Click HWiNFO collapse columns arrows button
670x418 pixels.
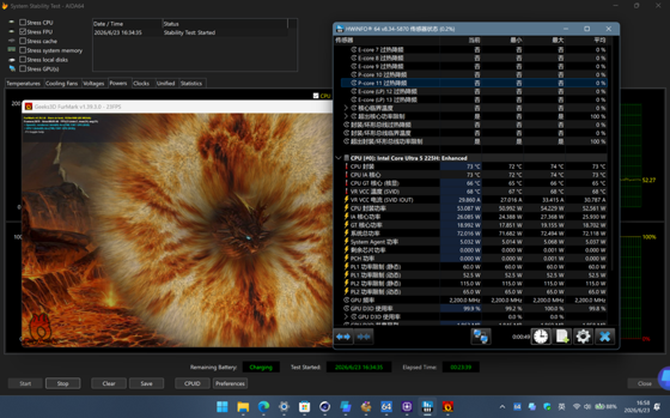[364, 337]
